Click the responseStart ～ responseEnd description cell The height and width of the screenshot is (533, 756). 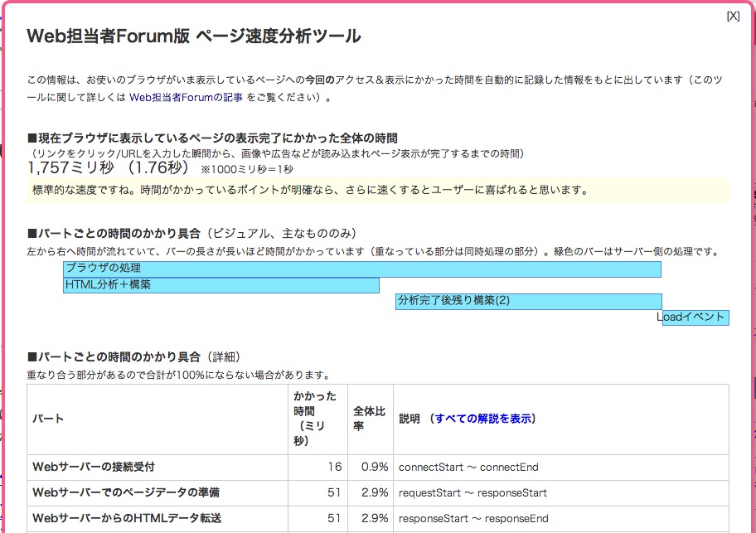(473, 518)
